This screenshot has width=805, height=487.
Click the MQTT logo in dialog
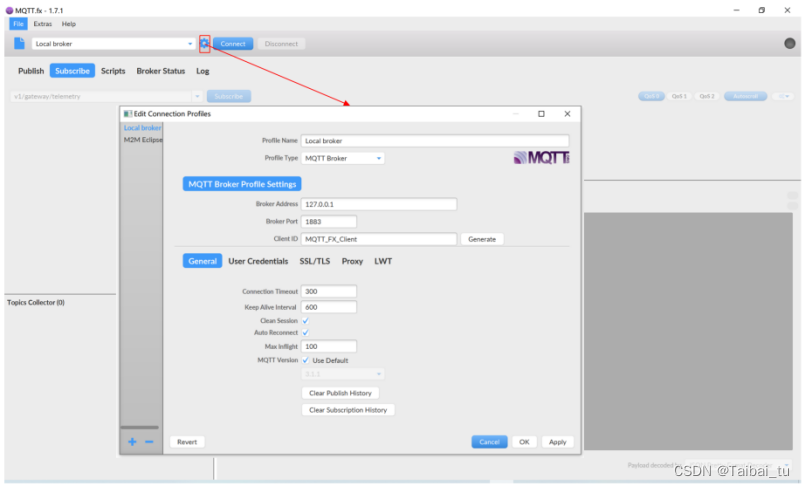tap(542, 158)
